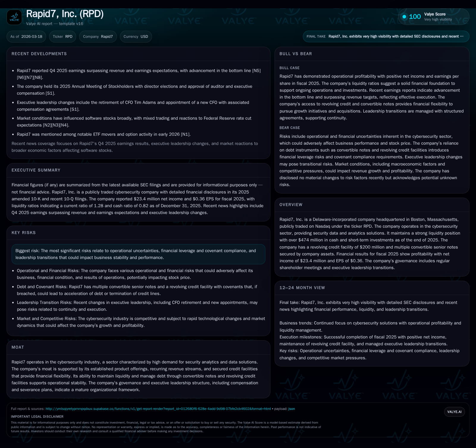Click the Valye logo icon
476x448 pixels.
pyautogui.click(x=14, y=17)
